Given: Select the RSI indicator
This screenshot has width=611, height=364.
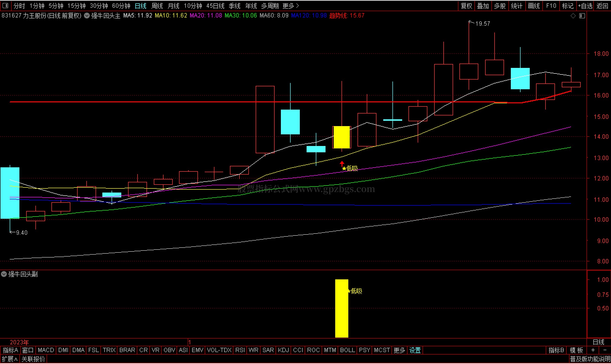Looking at the screenshot, I should point(240,350).
